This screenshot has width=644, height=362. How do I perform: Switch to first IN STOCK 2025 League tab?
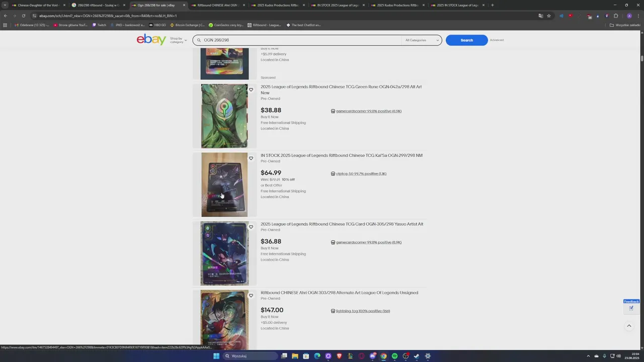(x=337, y=5)
